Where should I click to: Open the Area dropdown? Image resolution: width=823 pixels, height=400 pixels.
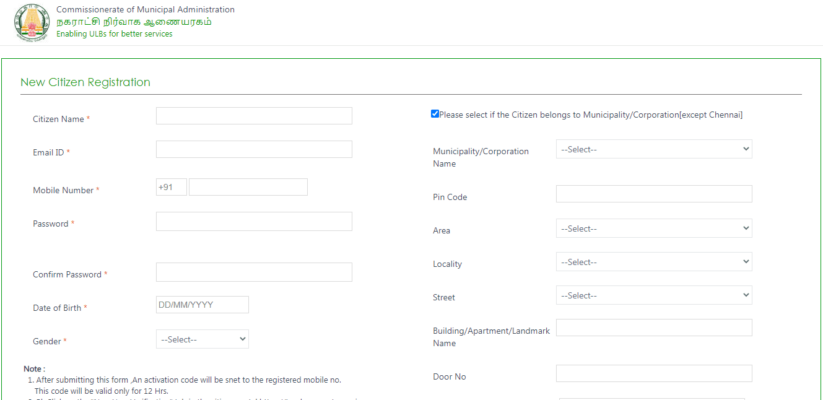pos(654,228)
